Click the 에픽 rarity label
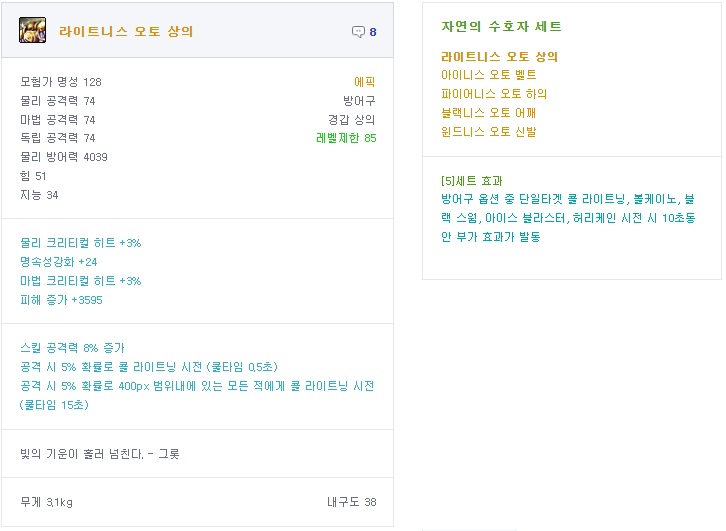This screenshot has width=726, height=531. point(365,82)
